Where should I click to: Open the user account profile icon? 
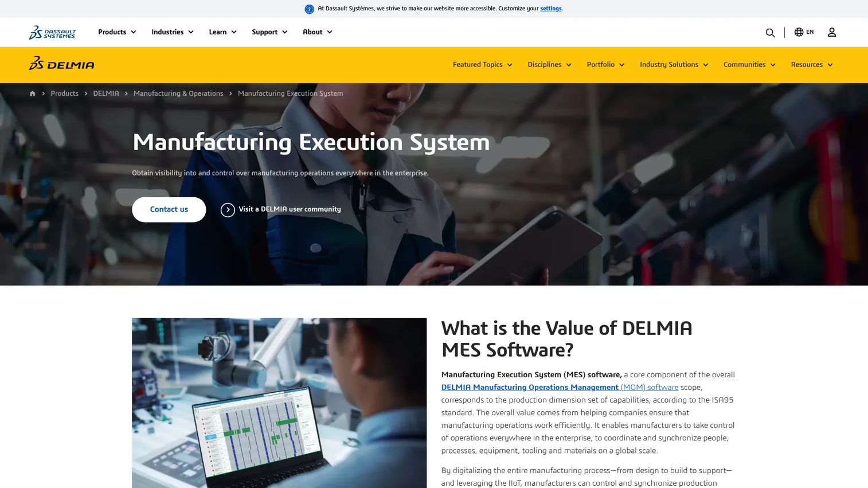tap(832, 32)
